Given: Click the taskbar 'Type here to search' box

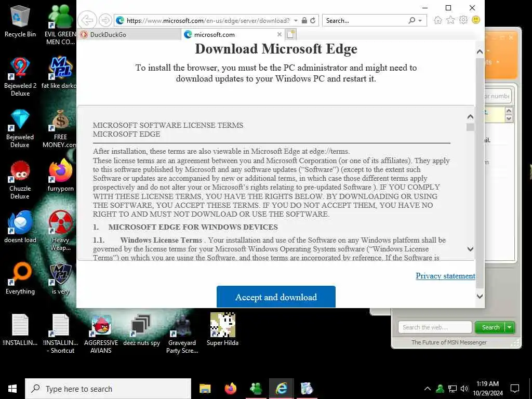Looking at the screenshot, I should (108, 389).
